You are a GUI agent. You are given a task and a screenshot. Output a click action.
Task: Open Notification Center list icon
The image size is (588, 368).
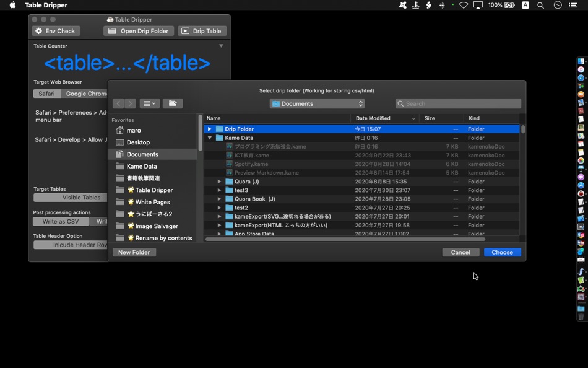[x=573, y=5]
